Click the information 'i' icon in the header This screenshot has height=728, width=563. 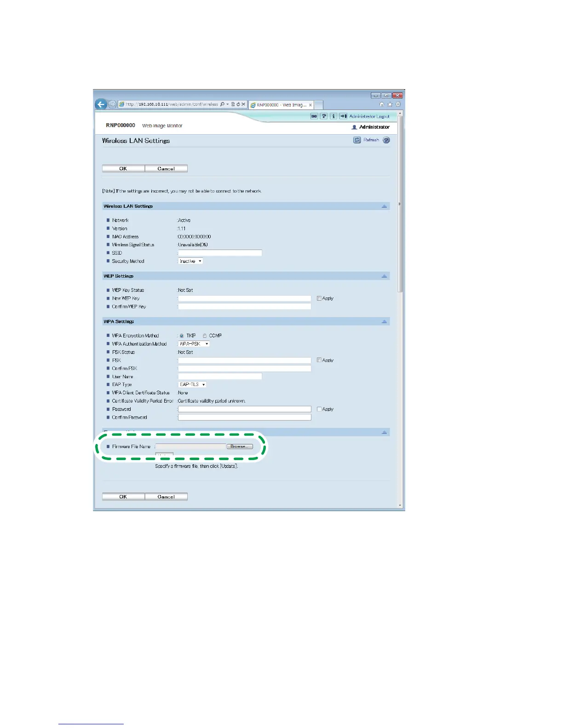coord(333,116)
